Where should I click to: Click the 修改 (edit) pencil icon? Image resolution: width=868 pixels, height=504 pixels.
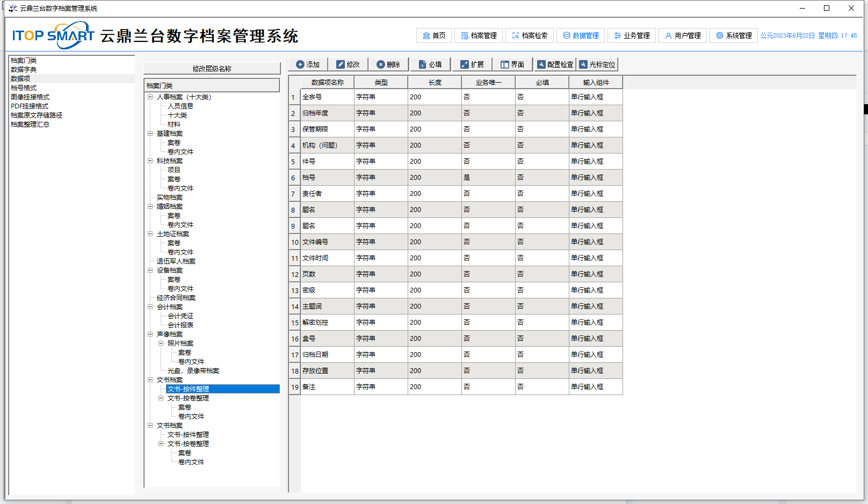coord(341,64)
